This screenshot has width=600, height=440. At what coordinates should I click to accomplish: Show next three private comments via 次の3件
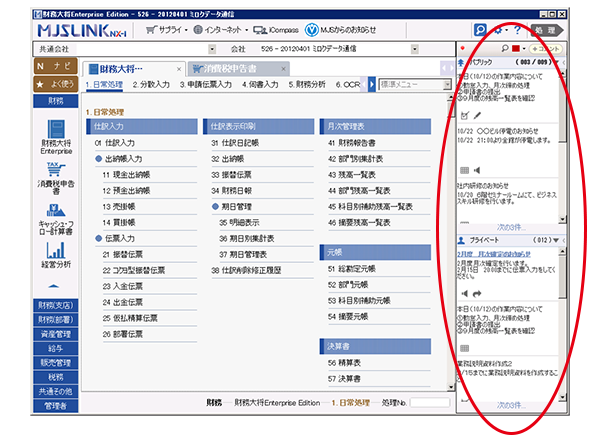(511, 405)
